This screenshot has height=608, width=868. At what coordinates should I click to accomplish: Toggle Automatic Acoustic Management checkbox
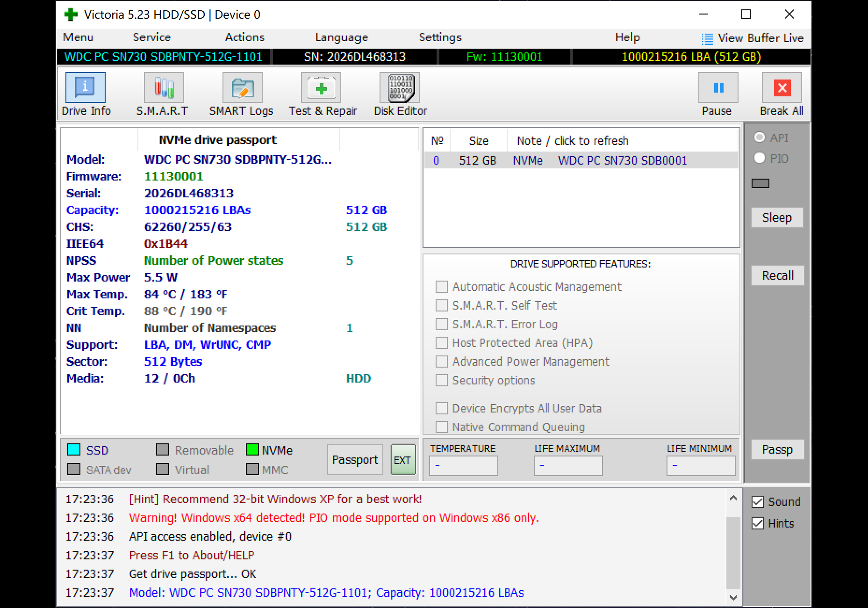[x=441, y=287]
